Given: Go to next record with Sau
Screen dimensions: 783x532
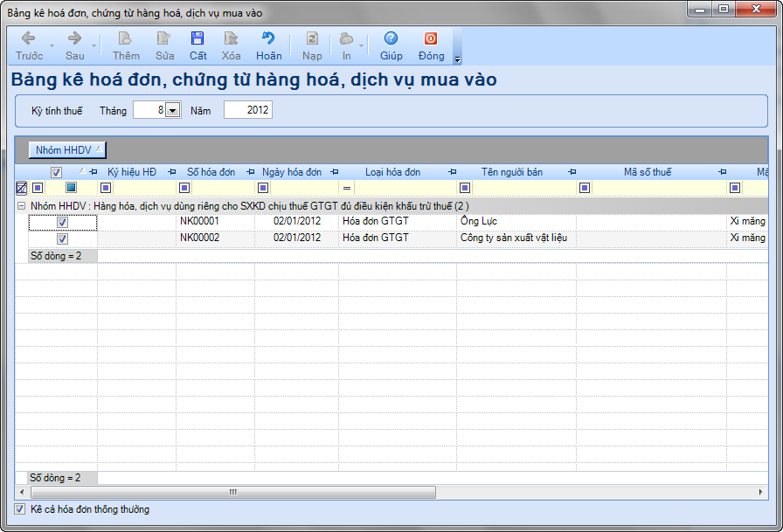Looking at the screenshot, I should 74,45.
